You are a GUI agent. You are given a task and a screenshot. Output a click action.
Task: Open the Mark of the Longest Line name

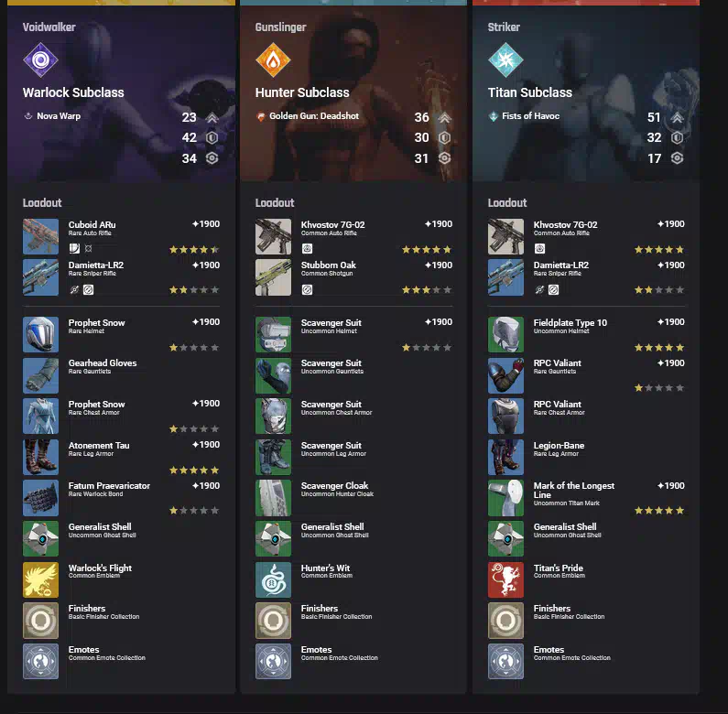click(574, 491)
